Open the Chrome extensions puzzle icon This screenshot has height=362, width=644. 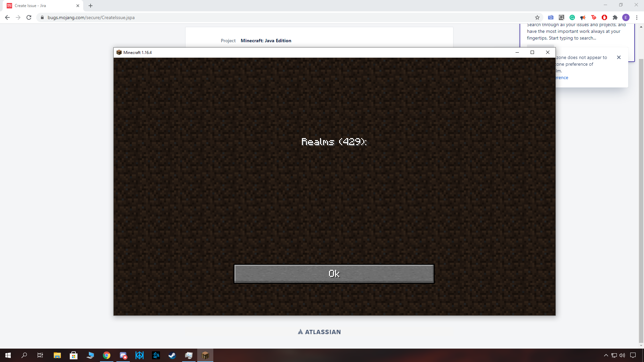coord(615,17)
